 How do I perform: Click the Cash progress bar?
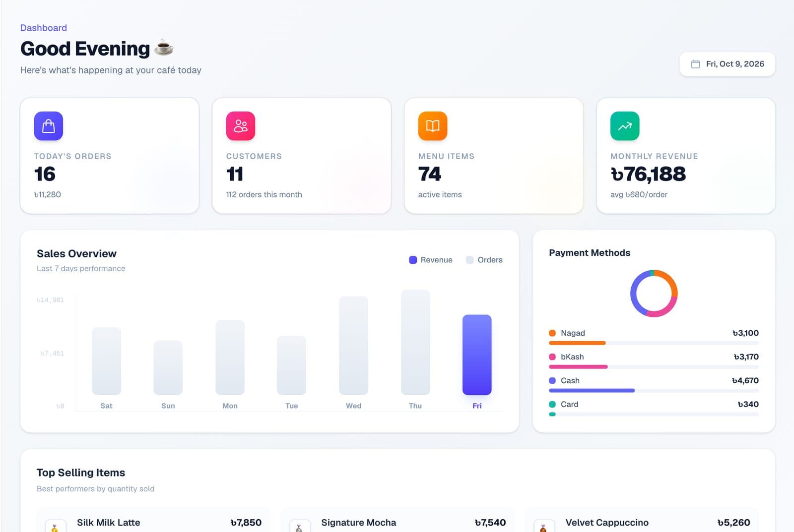pos(654,391)
